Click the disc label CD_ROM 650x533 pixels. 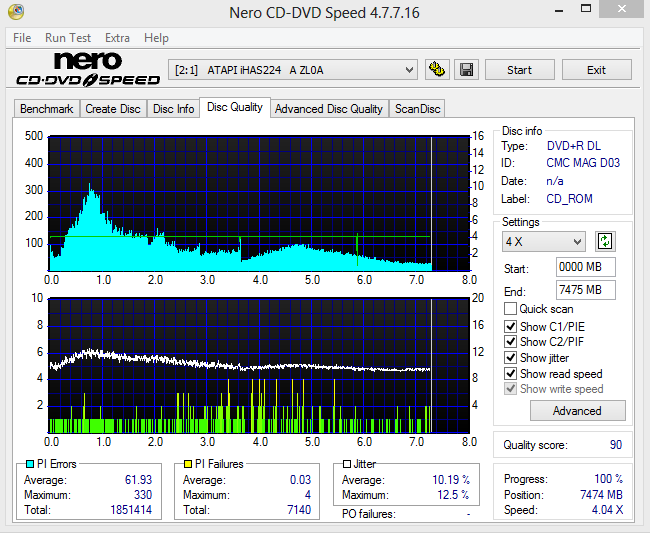coord(569,199)
